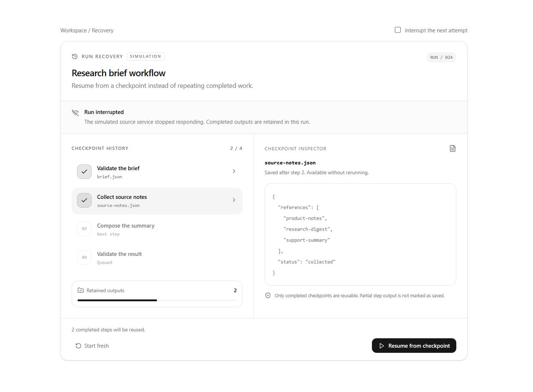Viewport: 533px width, 392px height.
Task: Open the Workspace / Recovery breadcrumb
Action: (87, 30)
